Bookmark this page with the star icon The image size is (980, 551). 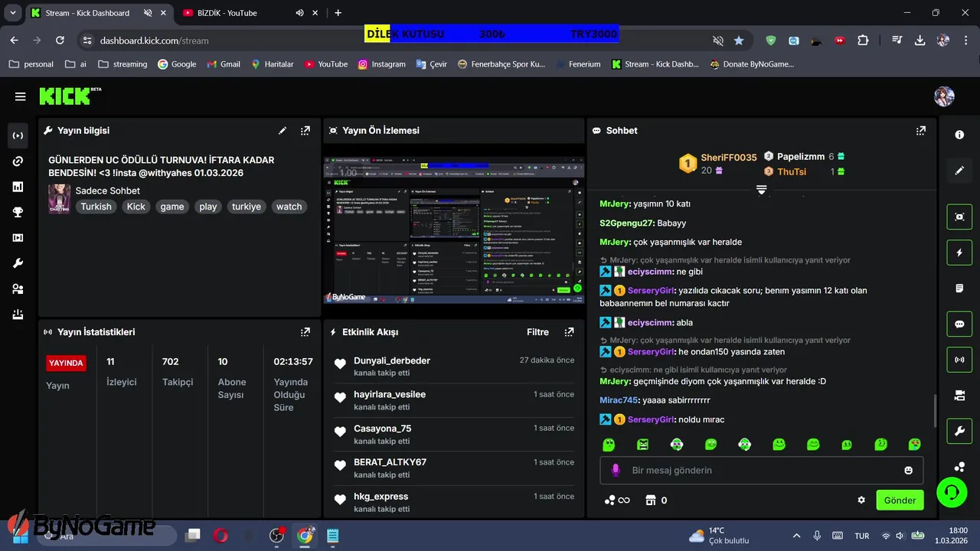[x=739, y=41]
